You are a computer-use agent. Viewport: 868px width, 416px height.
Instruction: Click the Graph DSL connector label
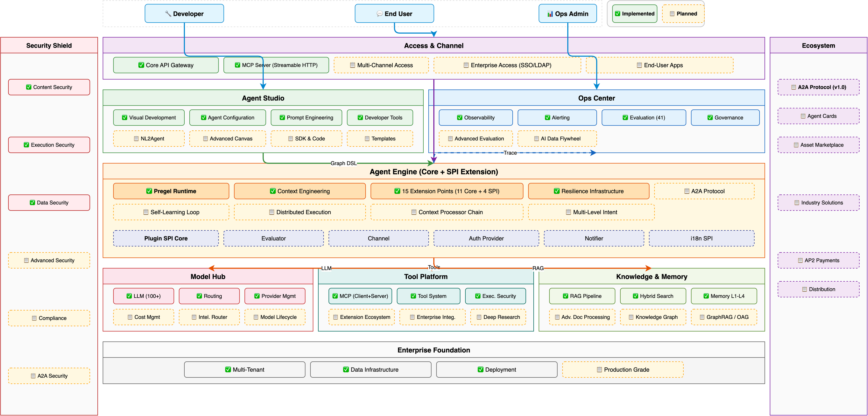pyautogui.click(x=343, y=163)
